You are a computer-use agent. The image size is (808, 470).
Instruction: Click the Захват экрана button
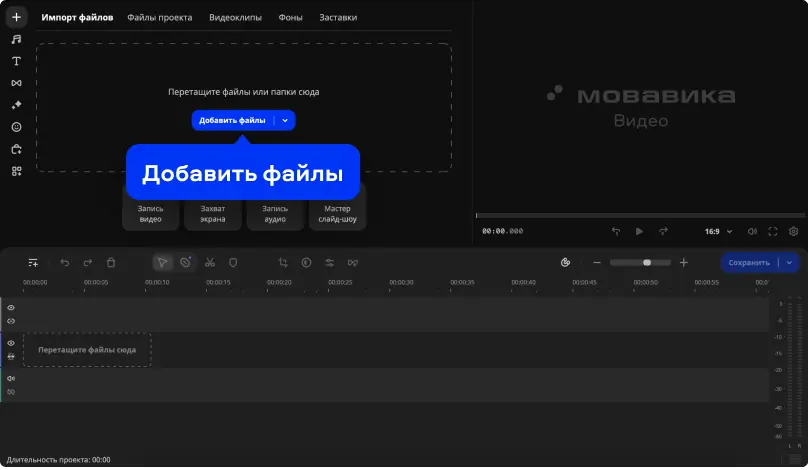(x=213, y=214)
